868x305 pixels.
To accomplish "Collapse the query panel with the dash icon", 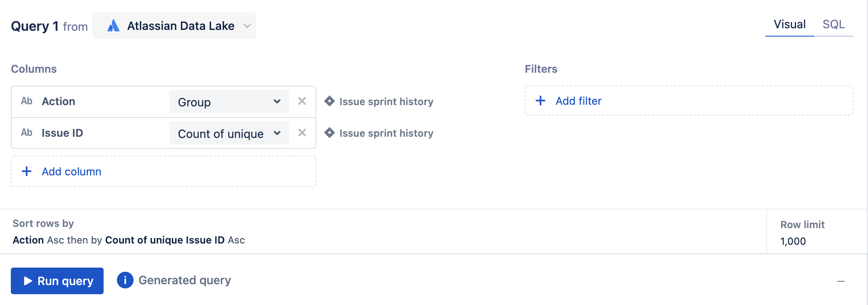I will pos(841,281).
